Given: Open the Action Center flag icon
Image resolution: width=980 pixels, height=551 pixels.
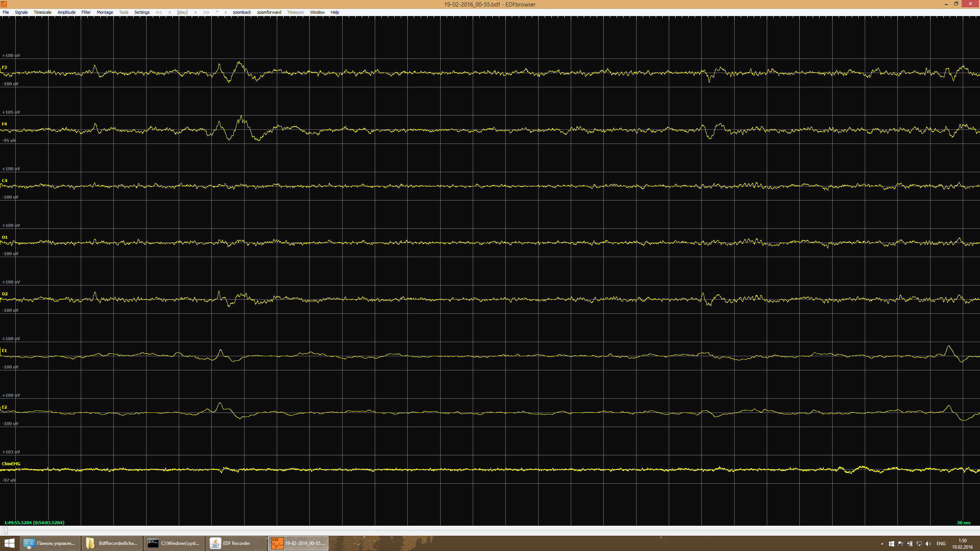Looking at the screenshot, I should [x=901, y=544].
